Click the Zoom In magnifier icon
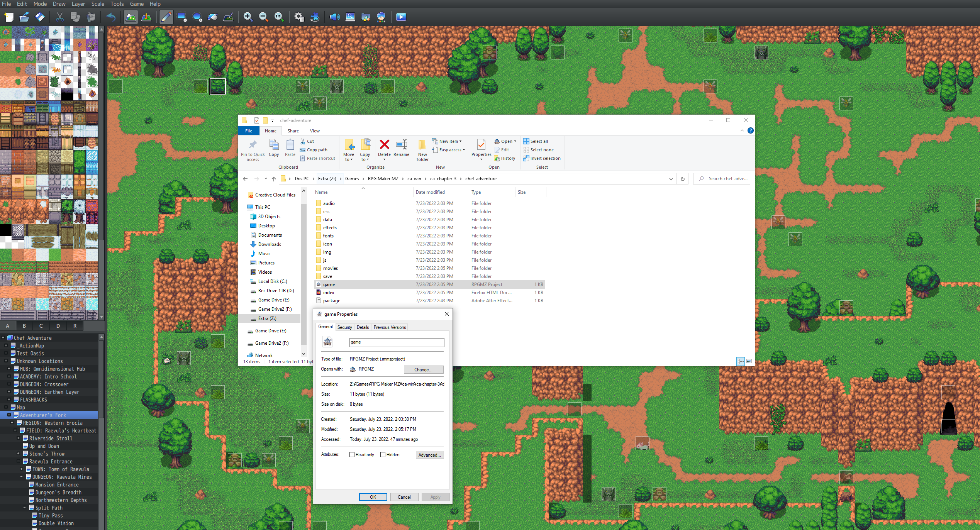The height and width of the screenshot is (530, 980). [248, 17]
